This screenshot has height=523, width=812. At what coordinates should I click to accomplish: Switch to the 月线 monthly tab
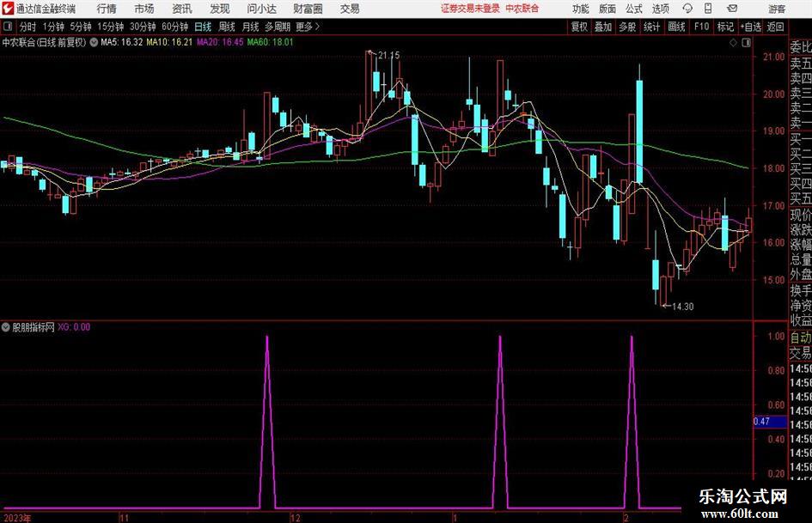coord(251,27)
